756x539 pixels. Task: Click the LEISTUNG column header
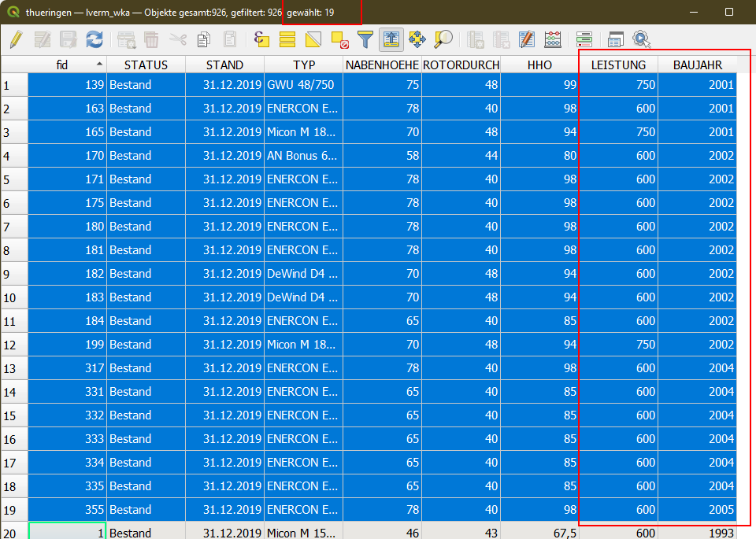[x=619, y=65]
